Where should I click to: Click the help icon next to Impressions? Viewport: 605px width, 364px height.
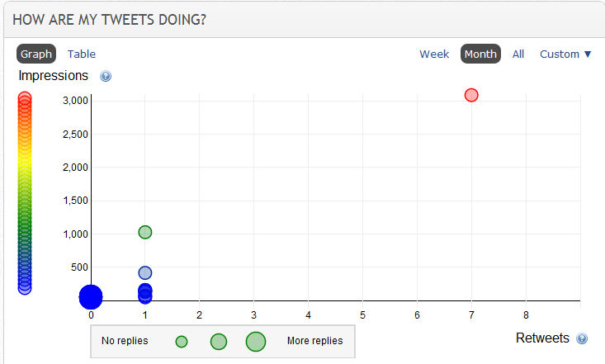[x=106, y=77]
